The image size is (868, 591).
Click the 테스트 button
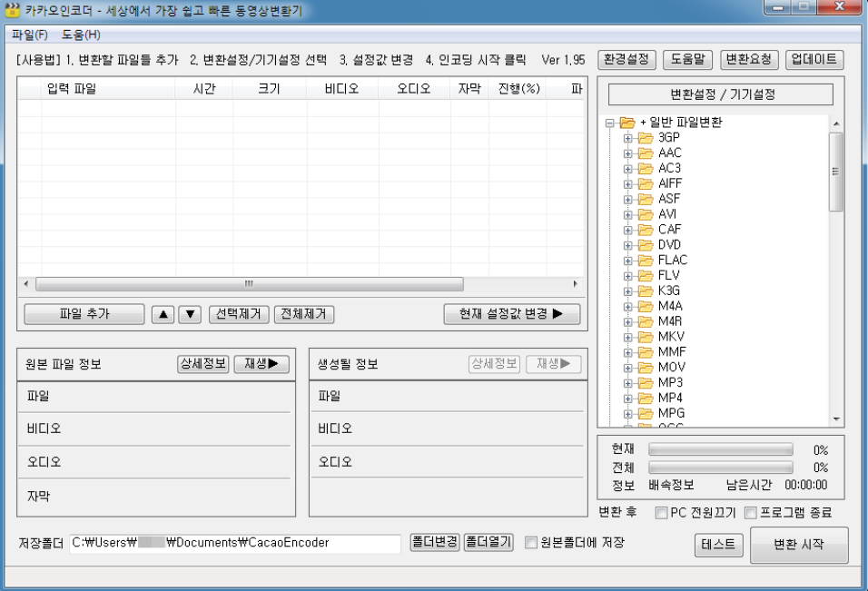[718, 545]
